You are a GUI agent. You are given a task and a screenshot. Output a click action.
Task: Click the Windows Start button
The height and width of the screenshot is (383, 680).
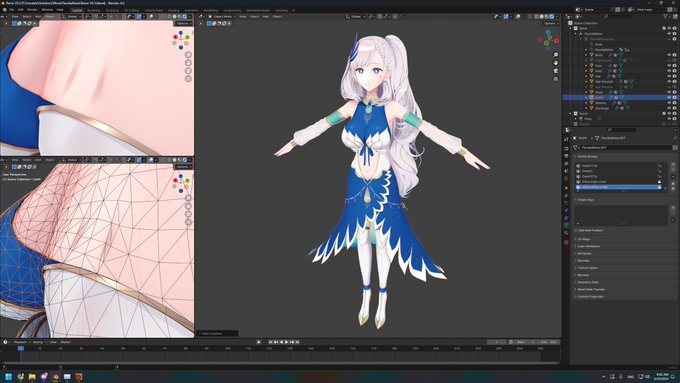8,376
